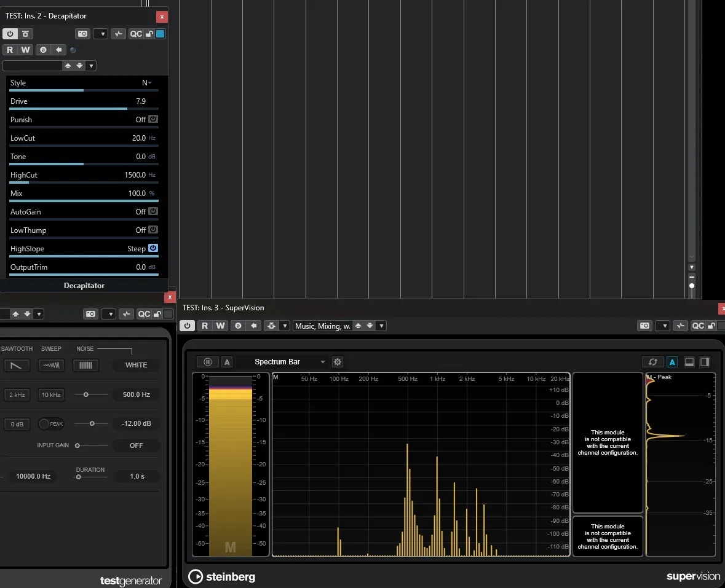Click SuperVision routing editor icon
The width and height of the screenshot is (725, 588).
point(271,326)
